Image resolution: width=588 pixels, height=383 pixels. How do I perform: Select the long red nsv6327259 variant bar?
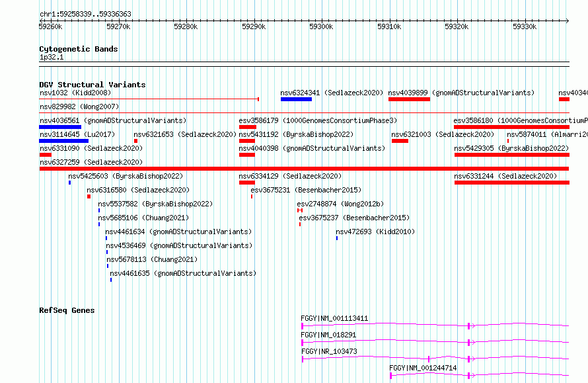click(304, 169)
